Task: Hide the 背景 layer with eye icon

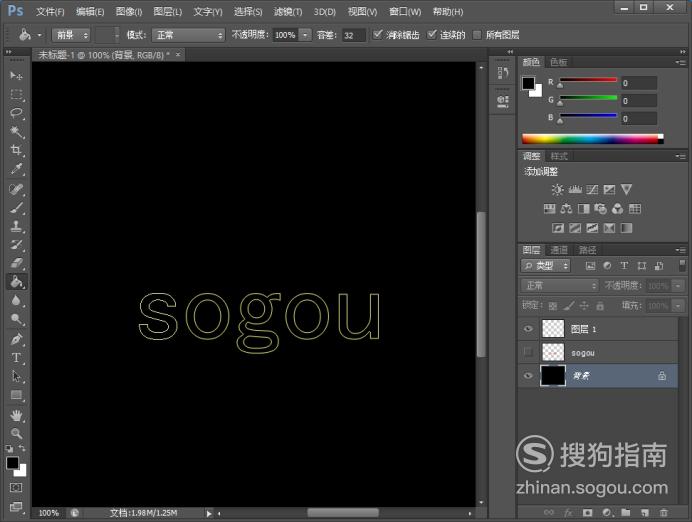Action: tap(528, 376)
